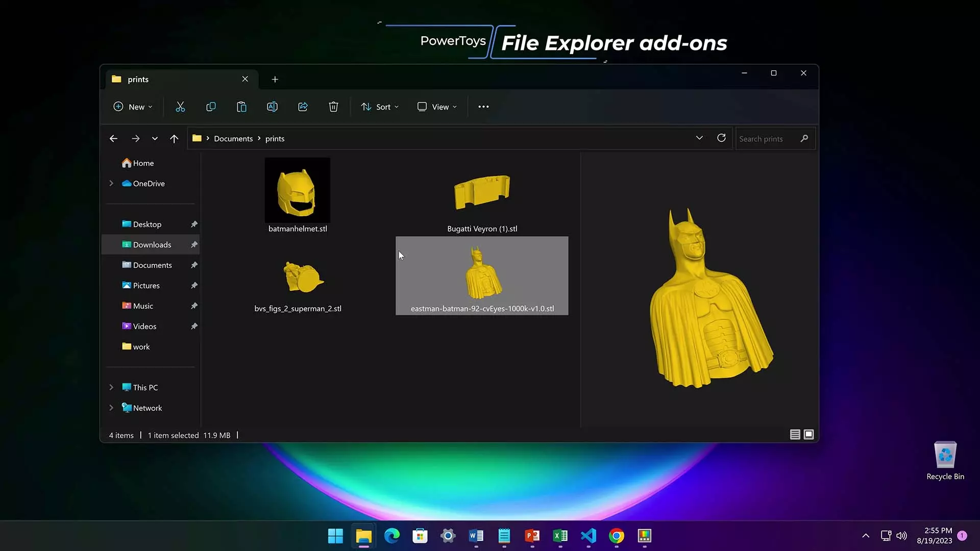Select eastman-batman-92 stl file
This screenshot has height=551, width=980.
click(482, 275)
